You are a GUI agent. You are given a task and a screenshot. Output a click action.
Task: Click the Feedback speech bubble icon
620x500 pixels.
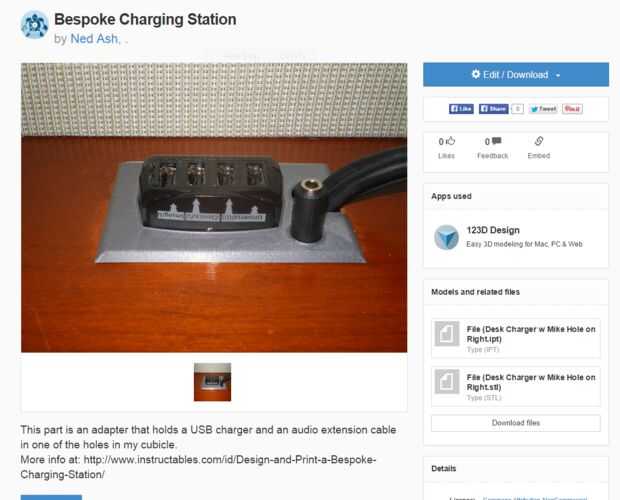click(x=497, y=141)
